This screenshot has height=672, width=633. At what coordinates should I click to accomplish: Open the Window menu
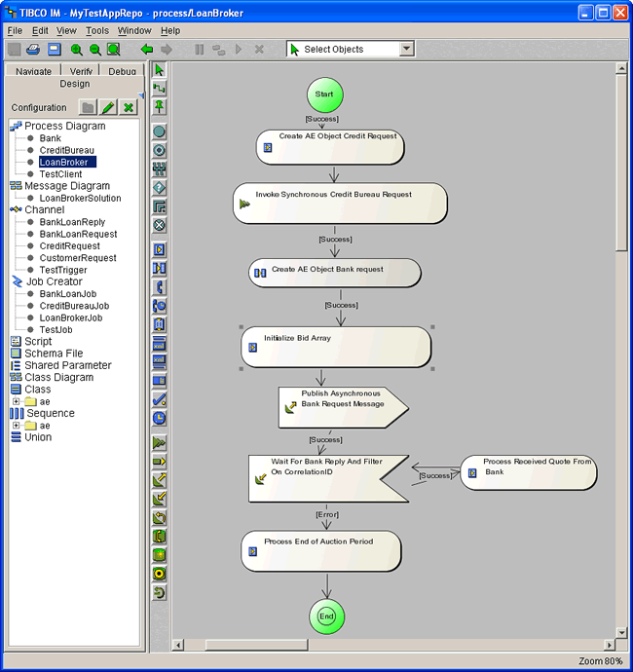coord(134,31)
